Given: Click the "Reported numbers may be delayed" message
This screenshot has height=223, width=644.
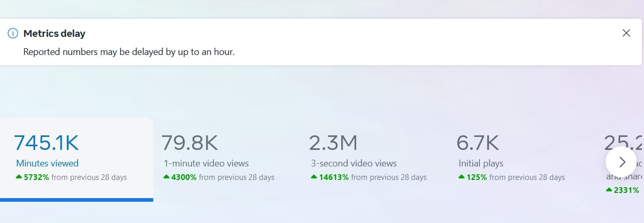Looking at the screenshot, I should click(x=129, y=52).
